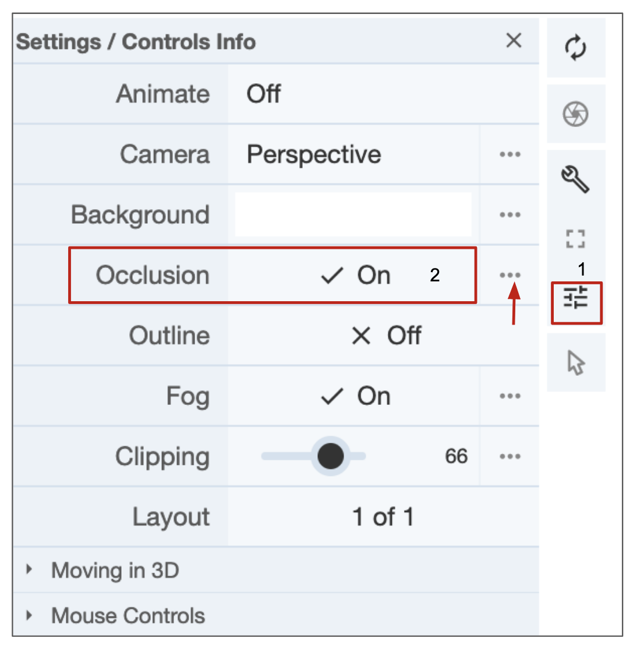Open more options for Occlusion
The width and height of the screenshot is (644, 656).
509,275
